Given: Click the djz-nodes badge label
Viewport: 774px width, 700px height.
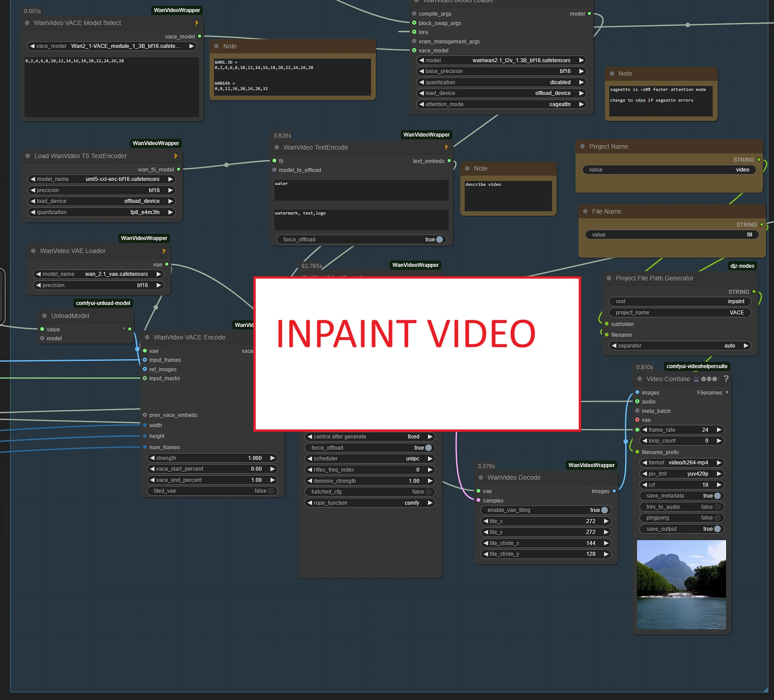Looking at the screenshot, I should click(742, 266).
